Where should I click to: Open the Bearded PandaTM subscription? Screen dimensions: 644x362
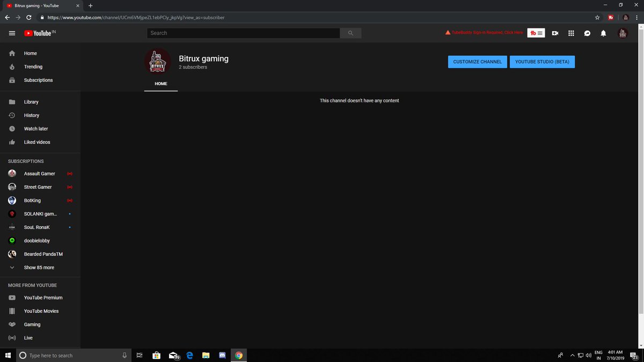pyautogui.click(x=40, y=254)
